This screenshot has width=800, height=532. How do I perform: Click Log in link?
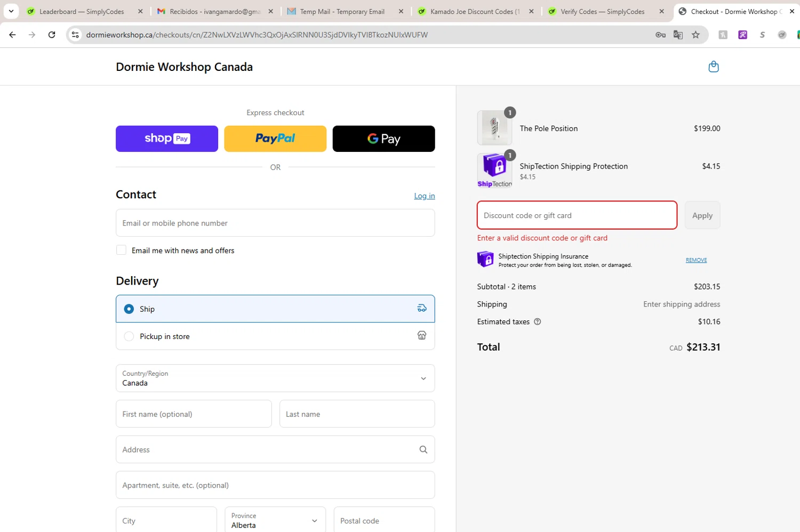click(425, 196)
